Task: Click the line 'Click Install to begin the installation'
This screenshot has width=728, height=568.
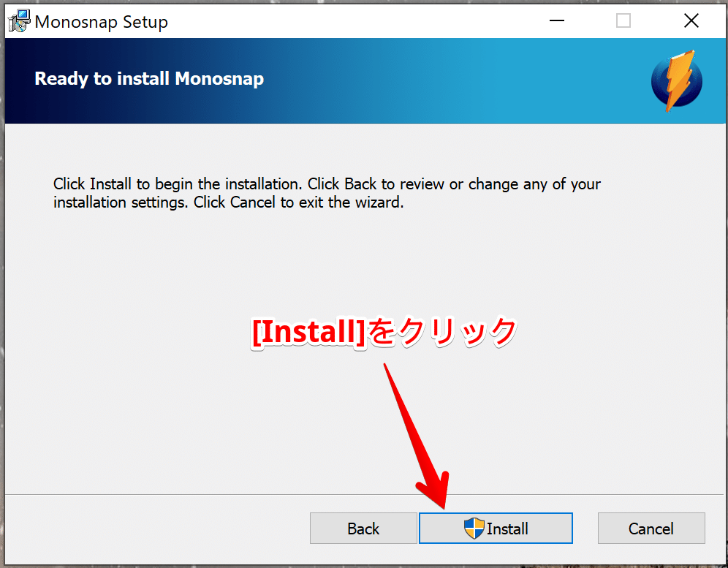Action: pyautogui.click(x=178, y=184)
